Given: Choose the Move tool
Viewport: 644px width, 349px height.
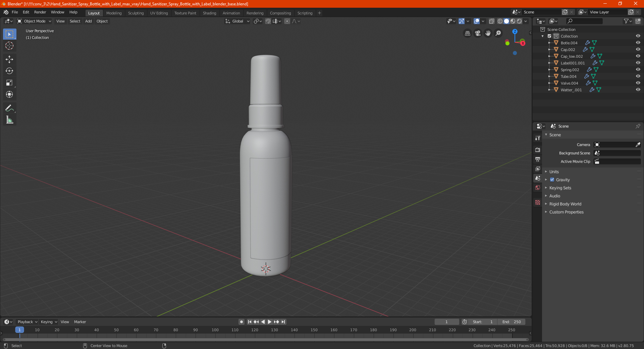Looking at the screenshot, I should pos(9,59).
